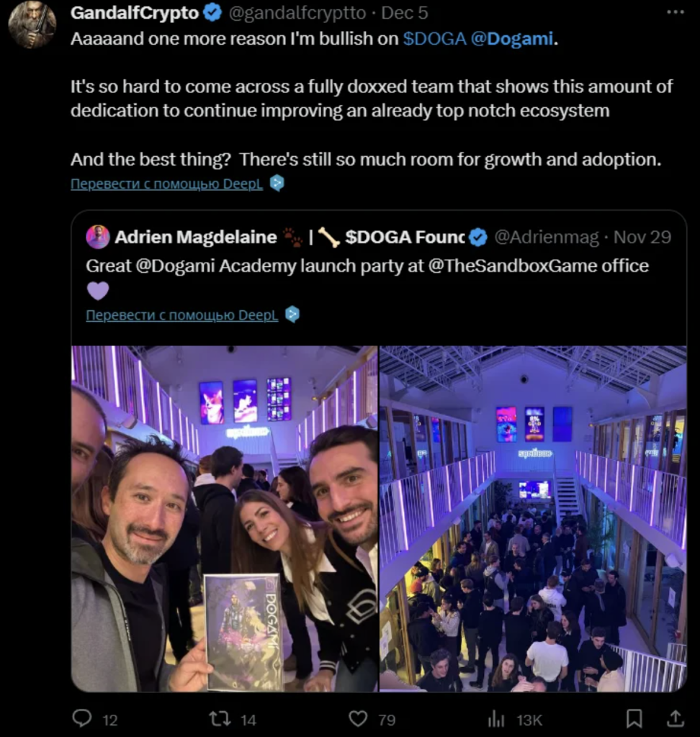
Task: View analytics bar chart icon 13K
Action: coord(495,719)
